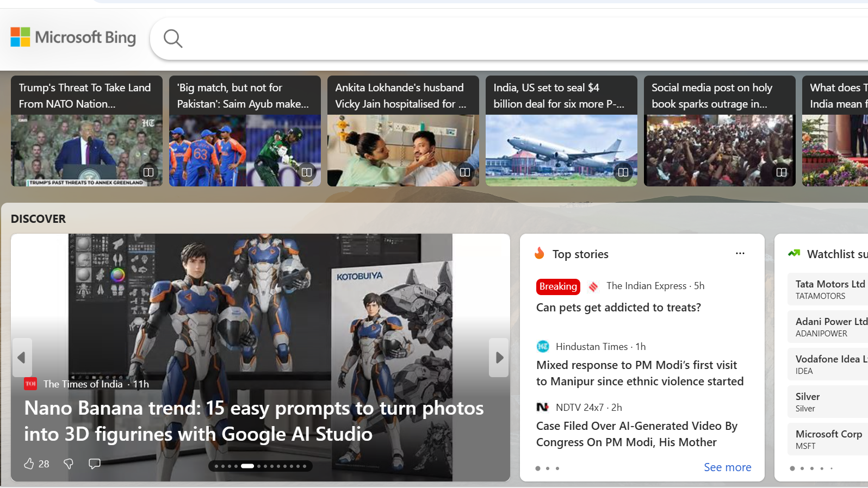
Task: Select the active carousel slide indicator
Action: coord(247,466)
